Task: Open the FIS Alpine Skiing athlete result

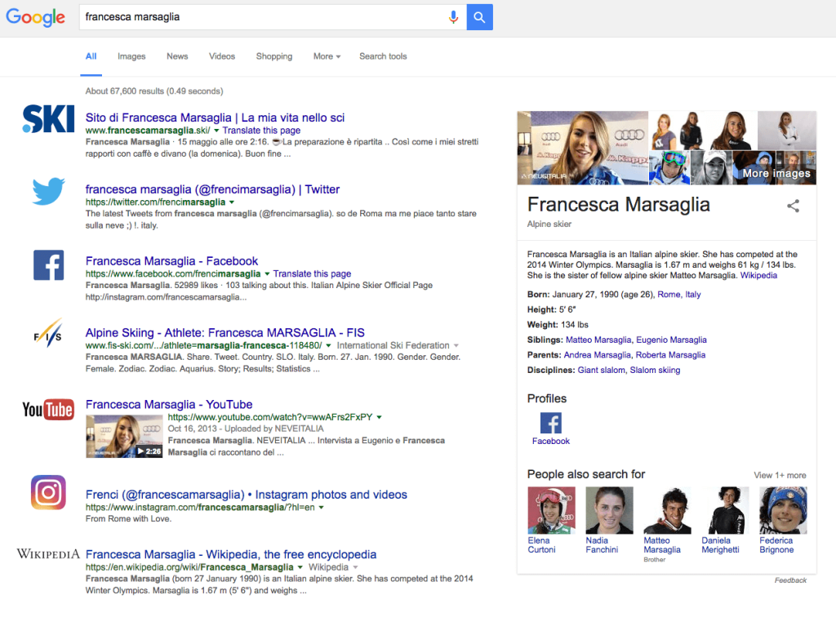Action: (225, 333)
